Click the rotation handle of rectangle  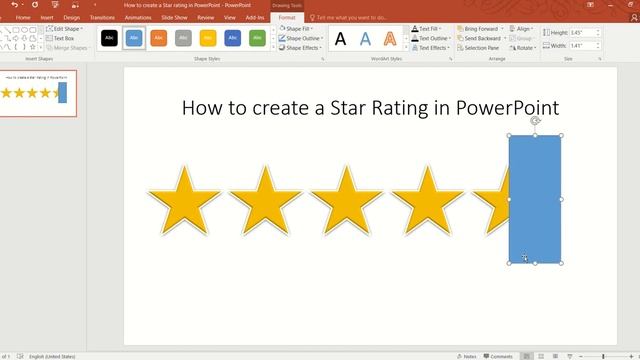click(x=535, y=120)
